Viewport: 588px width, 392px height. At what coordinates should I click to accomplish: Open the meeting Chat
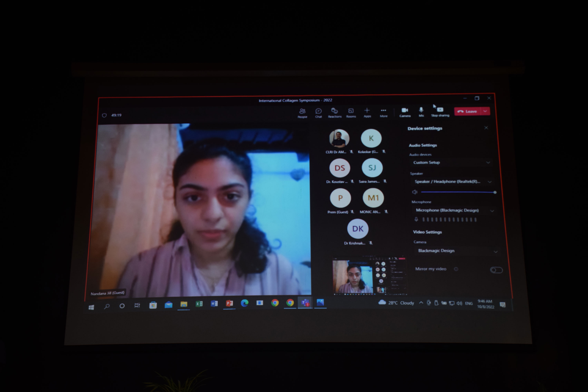click(318, 113)
